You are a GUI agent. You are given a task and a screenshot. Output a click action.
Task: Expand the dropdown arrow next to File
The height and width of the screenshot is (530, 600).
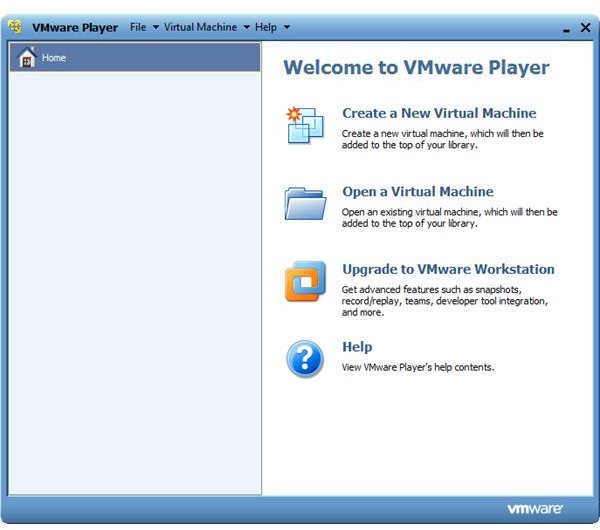click(x=156, y=27)
